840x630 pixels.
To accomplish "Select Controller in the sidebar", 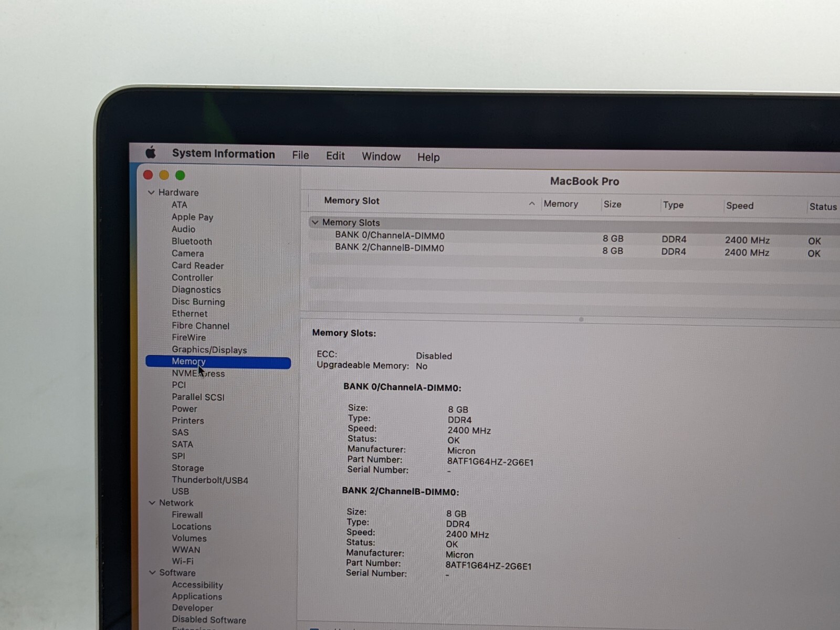I will (192, 278).
